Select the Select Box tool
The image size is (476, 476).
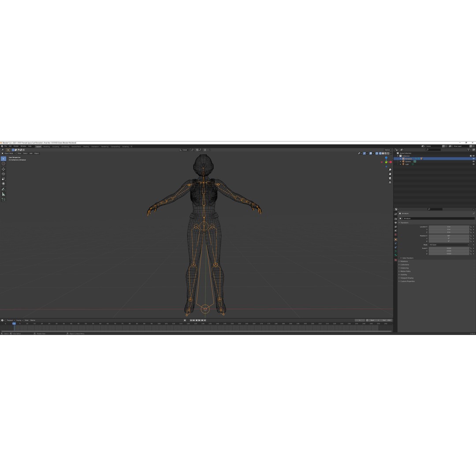(4, 159)
